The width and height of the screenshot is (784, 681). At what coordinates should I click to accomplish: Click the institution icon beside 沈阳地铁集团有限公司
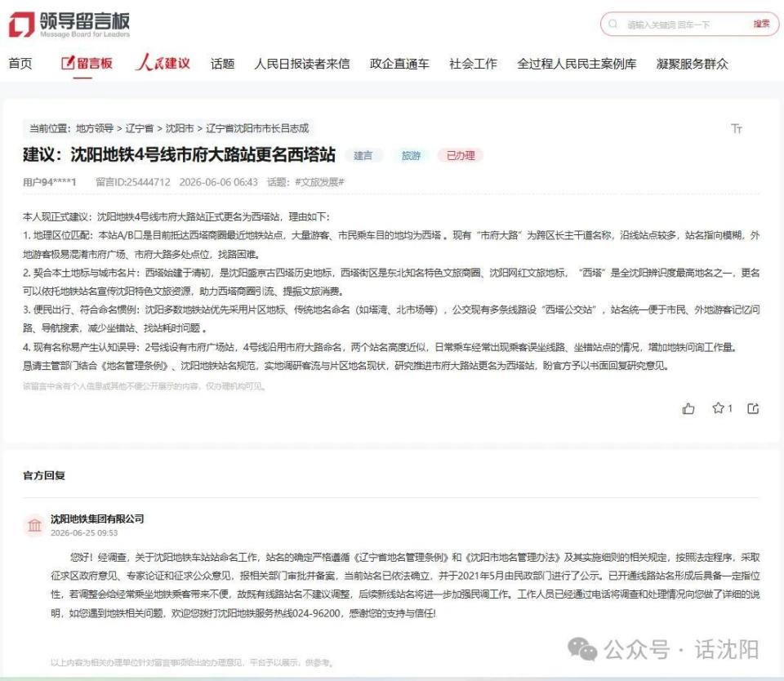point(34,526)
